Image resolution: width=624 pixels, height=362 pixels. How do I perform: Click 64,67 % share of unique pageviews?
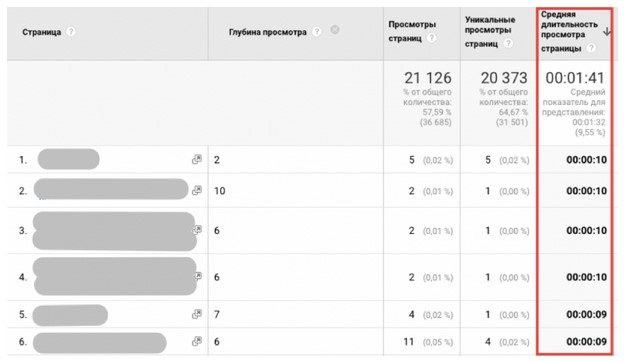tap(513, 112)
